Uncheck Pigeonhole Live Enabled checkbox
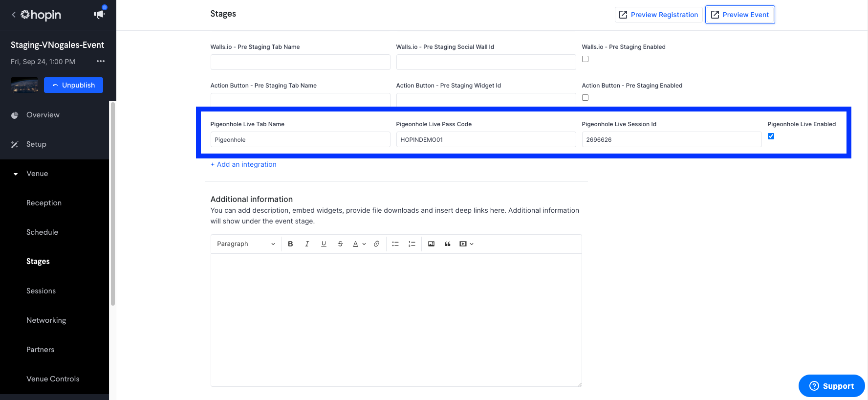868x400 pixels. coord(771,136)
